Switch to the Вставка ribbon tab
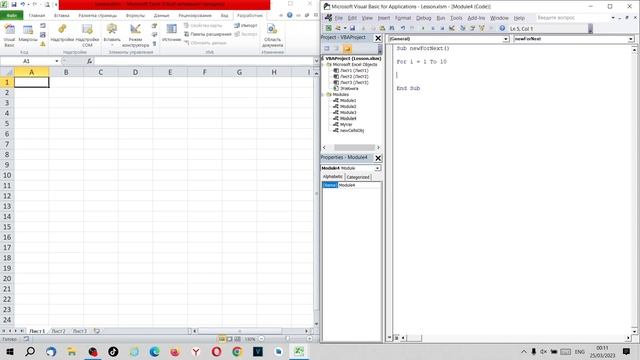Screen dimensions: 640x360 [62, 16]
